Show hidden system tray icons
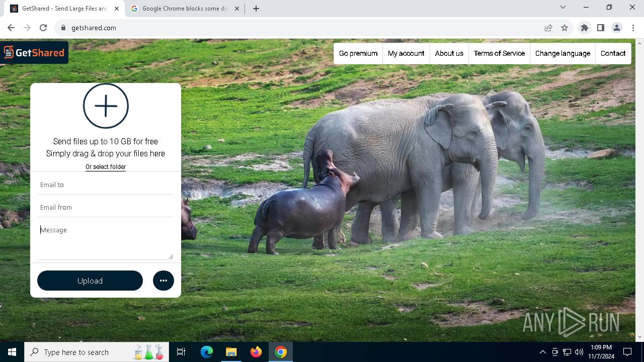This screenshot has height=362, width=644. (542, 352)
